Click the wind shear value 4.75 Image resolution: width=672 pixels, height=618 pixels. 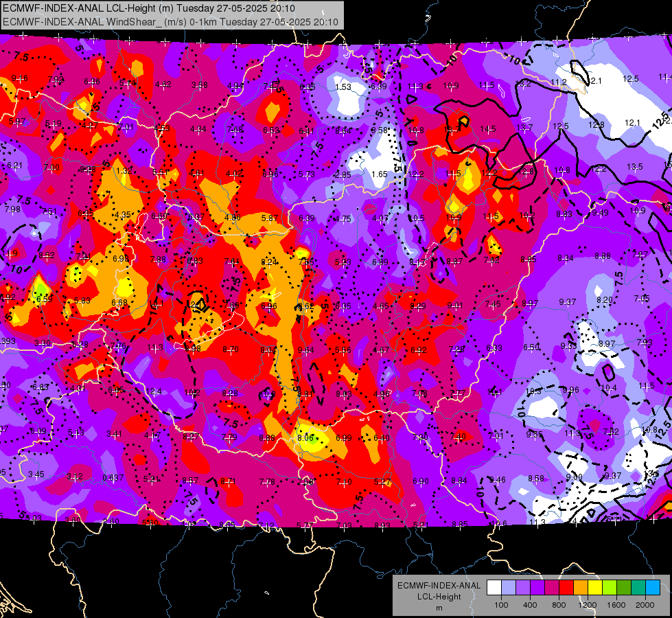pos(343,219)
